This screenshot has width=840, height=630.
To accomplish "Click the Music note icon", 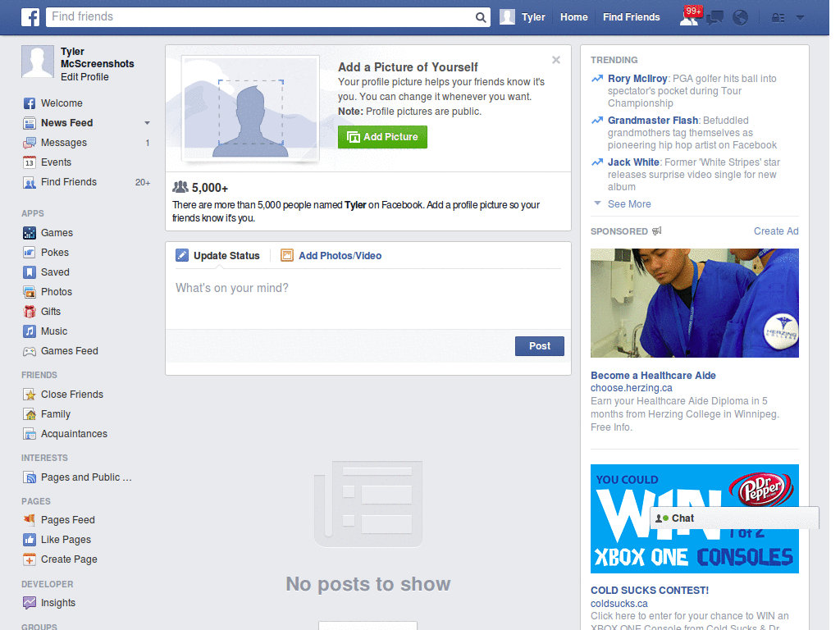I will click(30, 331).
